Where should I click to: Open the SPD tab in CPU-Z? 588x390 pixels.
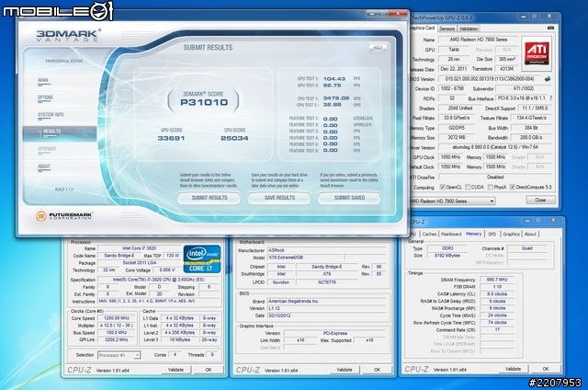(492, 235)
